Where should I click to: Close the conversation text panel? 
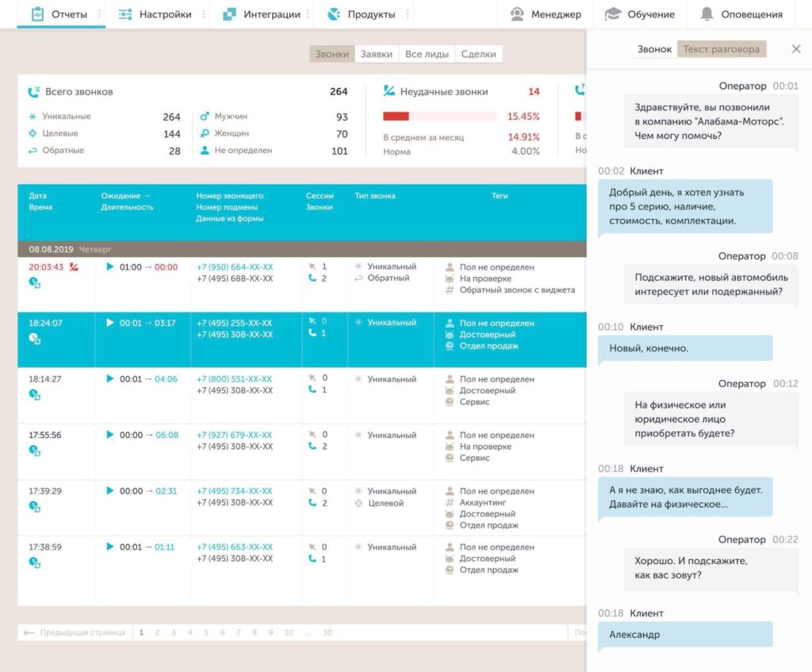tap(796, 49)
